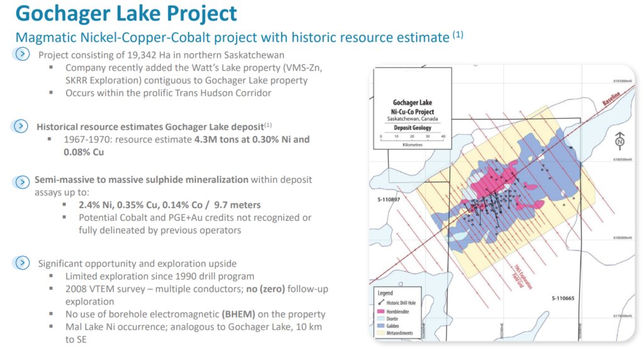Click the 'Gochager Lake Project' slide title
This screenshot has width=644, height=349.
tap(126, 13)
